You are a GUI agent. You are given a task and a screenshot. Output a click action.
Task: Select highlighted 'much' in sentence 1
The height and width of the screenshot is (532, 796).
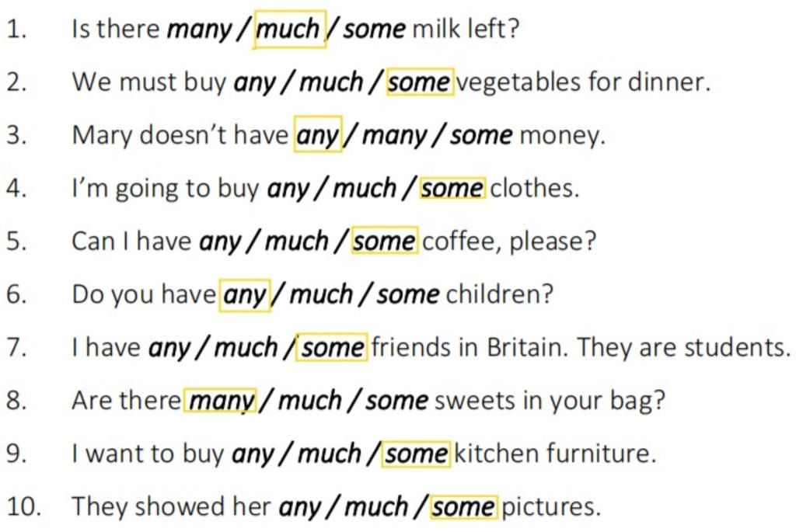pos(289,30)
